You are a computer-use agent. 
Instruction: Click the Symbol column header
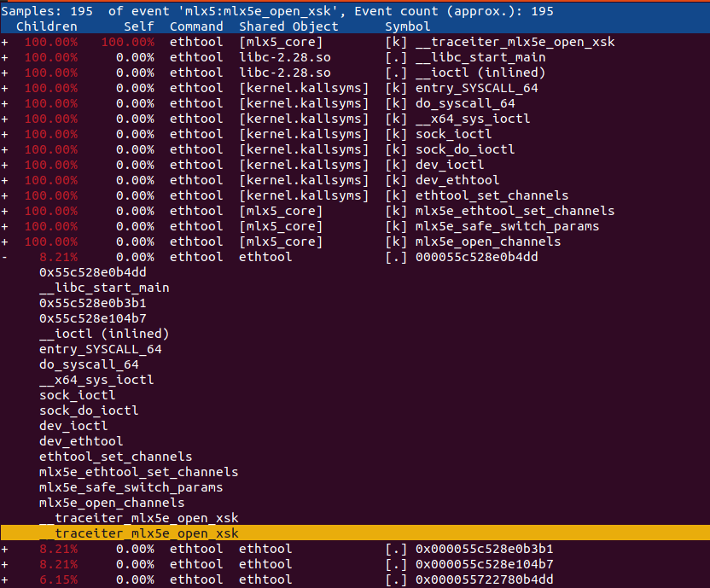(x=408, y=26)
